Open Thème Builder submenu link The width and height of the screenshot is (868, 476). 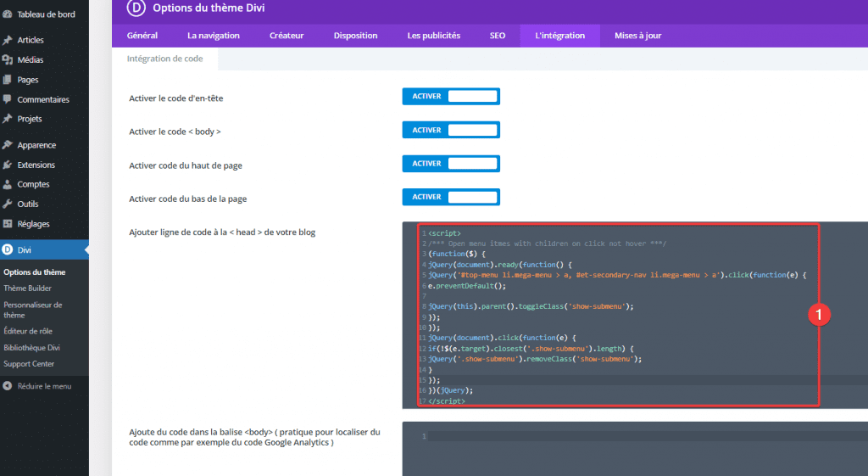pos(27,288)
